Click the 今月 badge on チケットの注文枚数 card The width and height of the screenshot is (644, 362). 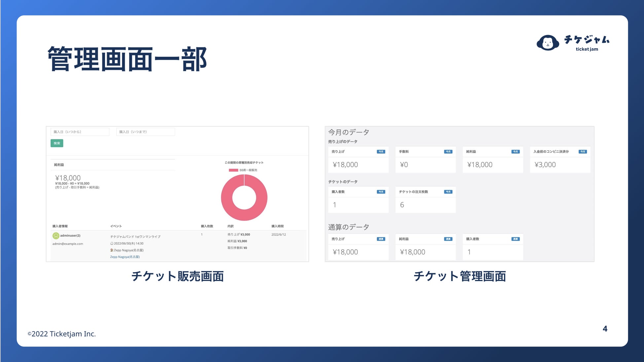click(x=448, y=192)
